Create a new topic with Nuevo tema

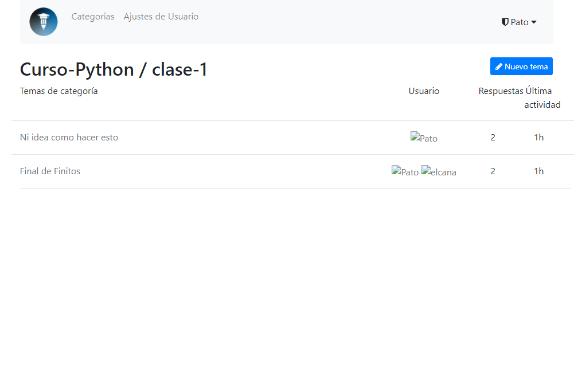(x=521, y=66)
